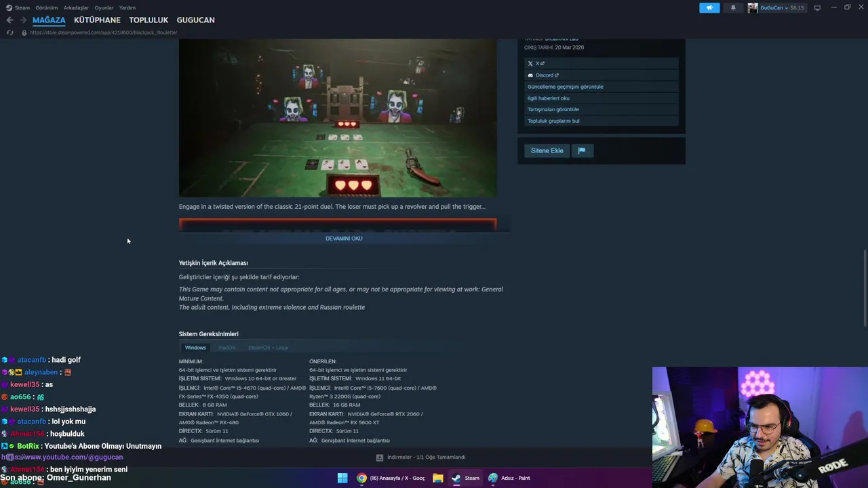Go forward with the Steam forward arrow
Screen dimensions: 868x488
point(23,20)
